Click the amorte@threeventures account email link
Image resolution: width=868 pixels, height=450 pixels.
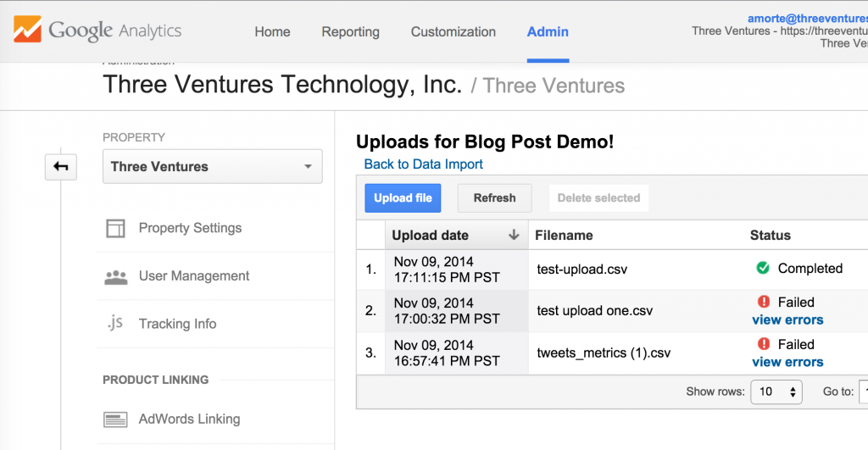click(808, 19)
